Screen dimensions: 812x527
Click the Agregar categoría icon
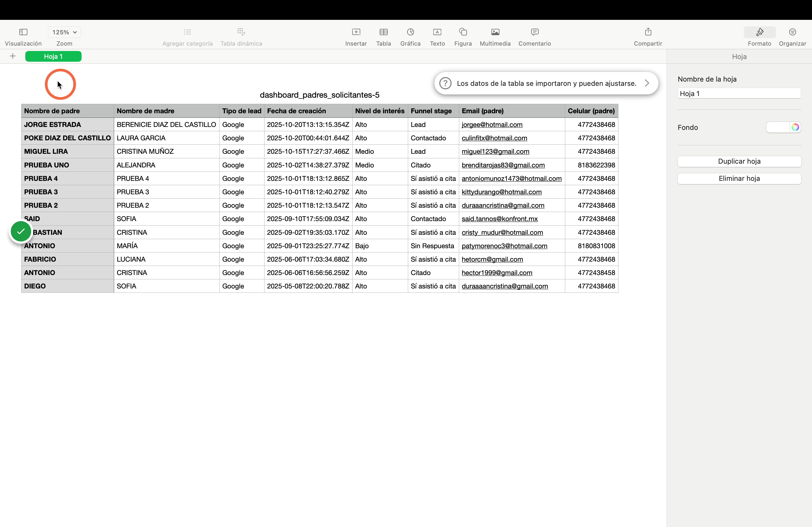(187, 32)
